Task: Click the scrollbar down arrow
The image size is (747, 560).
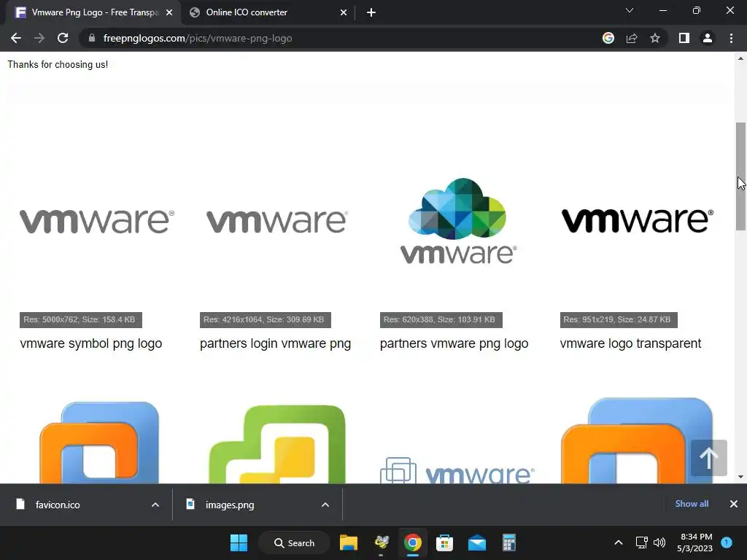Action: 740,476
